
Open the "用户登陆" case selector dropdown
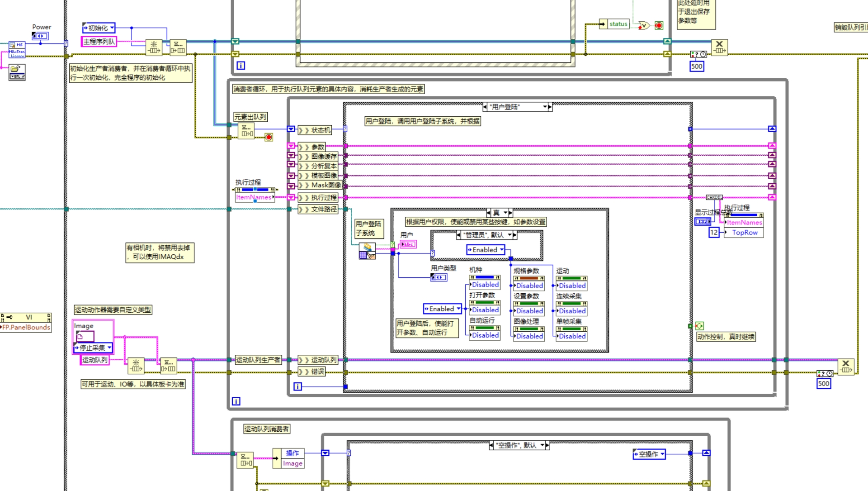coord(545,107)
